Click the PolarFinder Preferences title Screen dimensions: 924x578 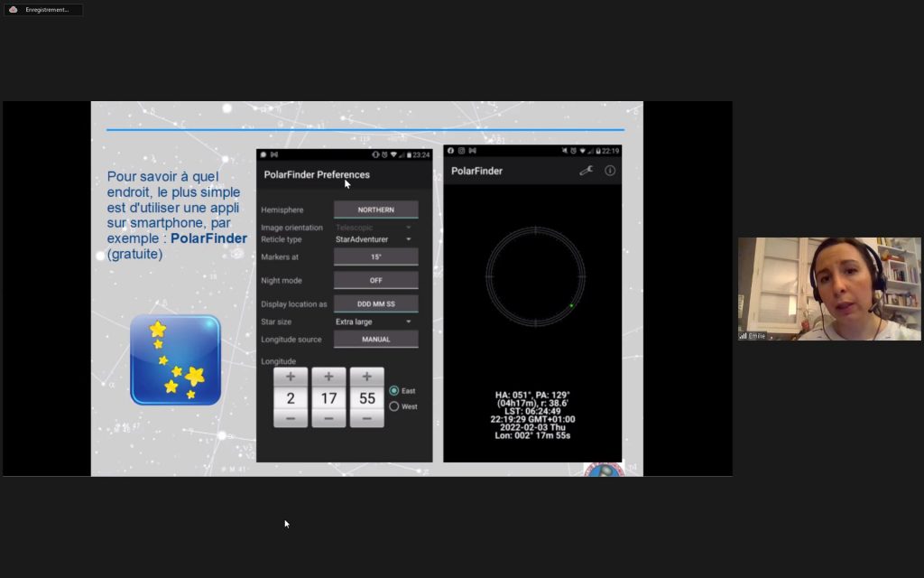[317, 174]
